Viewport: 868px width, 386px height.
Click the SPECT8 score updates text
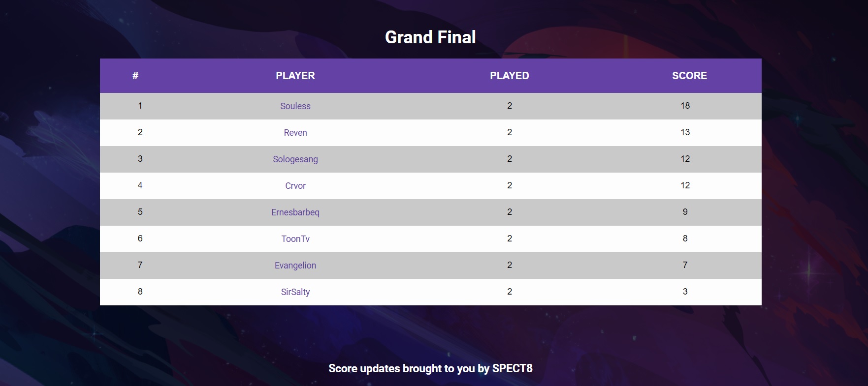pos(430,368)
